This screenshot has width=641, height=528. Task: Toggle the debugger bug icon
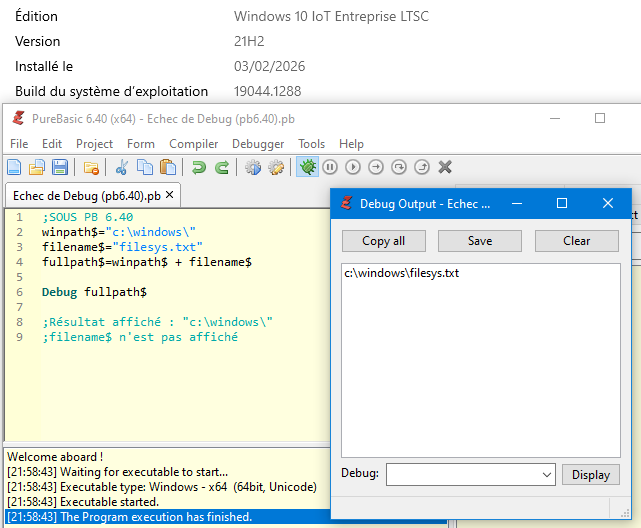click(x=307, y=167)
